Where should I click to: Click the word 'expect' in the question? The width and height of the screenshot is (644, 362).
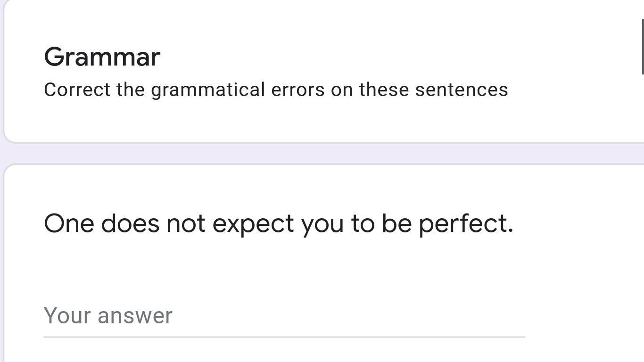(253, 223)
